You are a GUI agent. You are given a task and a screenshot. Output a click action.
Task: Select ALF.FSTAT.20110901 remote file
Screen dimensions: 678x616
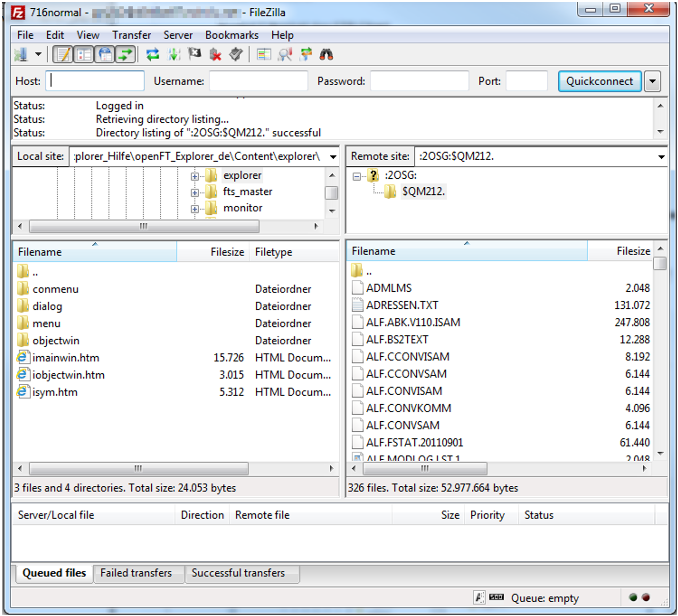tap(414, 443)
